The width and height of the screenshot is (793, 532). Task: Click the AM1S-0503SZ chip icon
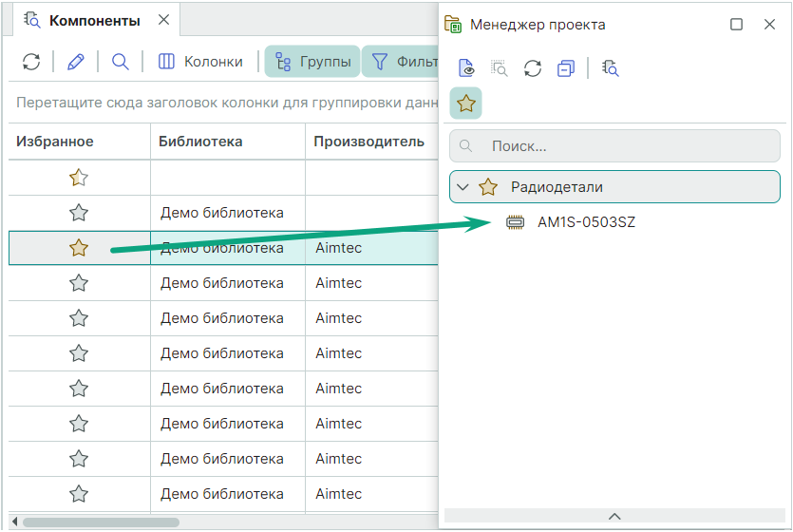click(515, 222)
